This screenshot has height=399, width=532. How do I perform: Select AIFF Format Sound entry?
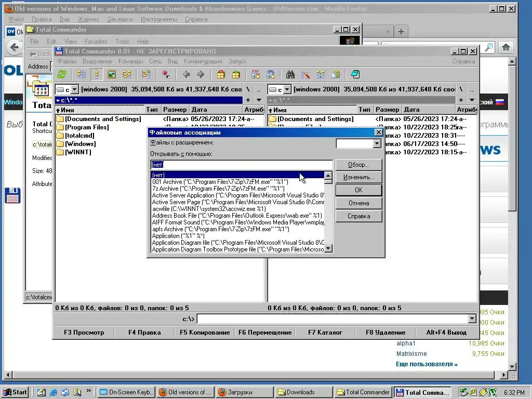click(x=237, y=222)
